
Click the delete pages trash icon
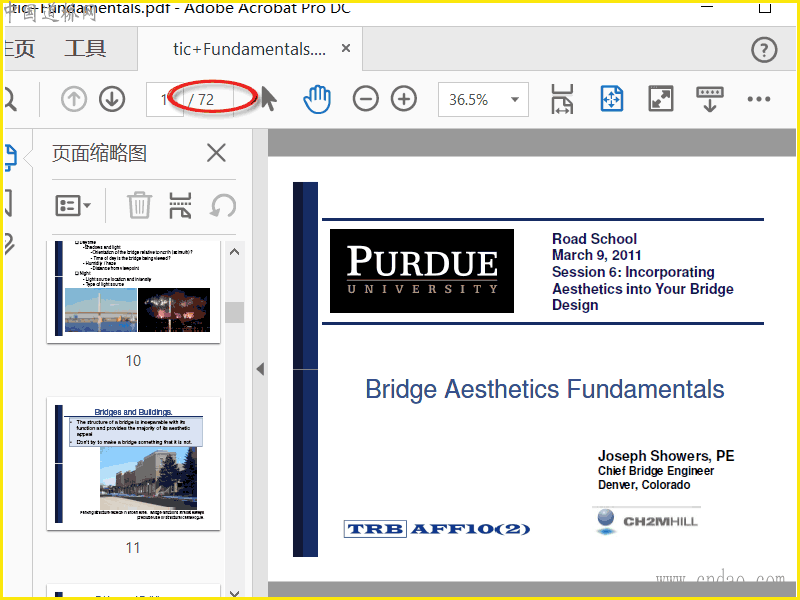[x=139, y=206]
